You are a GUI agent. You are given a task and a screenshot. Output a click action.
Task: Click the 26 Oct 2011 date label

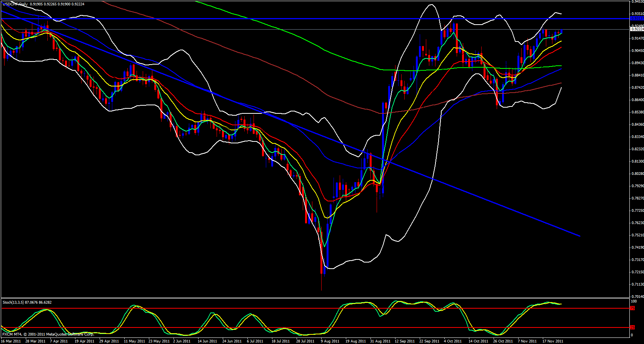pyautogui.click(x=503, y=341)
